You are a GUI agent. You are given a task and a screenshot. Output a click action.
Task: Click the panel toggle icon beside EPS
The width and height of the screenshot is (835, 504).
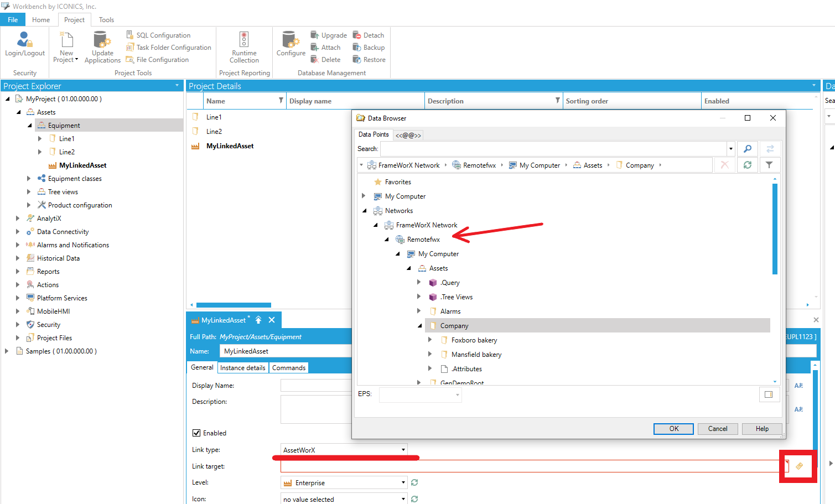769,394
